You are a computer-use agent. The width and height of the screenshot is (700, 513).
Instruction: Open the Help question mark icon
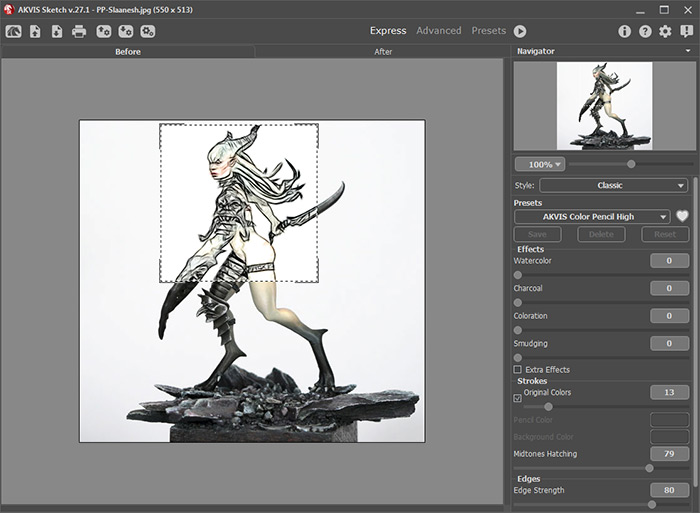click(x=645, y=31)
